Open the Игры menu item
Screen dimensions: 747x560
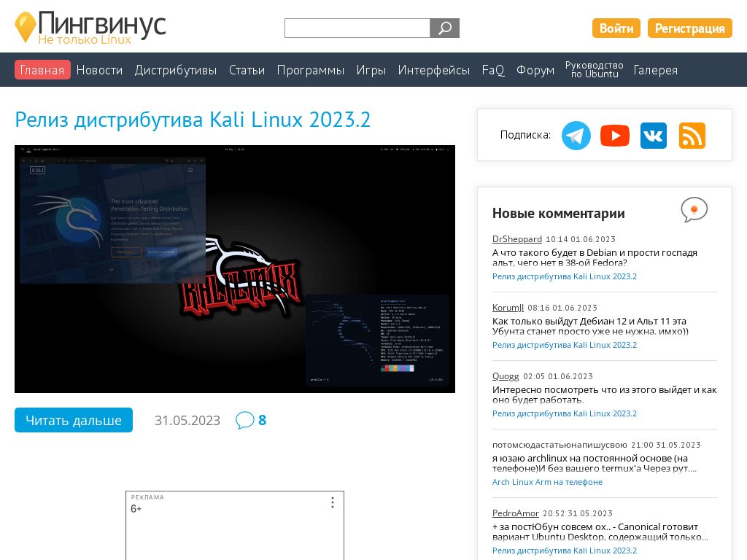(x=371, y=70)
